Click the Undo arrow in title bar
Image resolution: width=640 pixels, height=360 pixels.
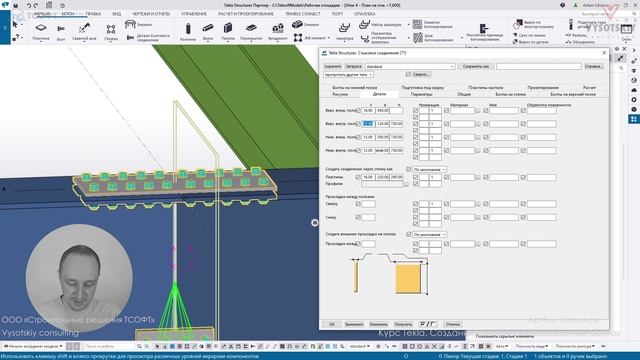pyautogui.click(x=29, y=5)
